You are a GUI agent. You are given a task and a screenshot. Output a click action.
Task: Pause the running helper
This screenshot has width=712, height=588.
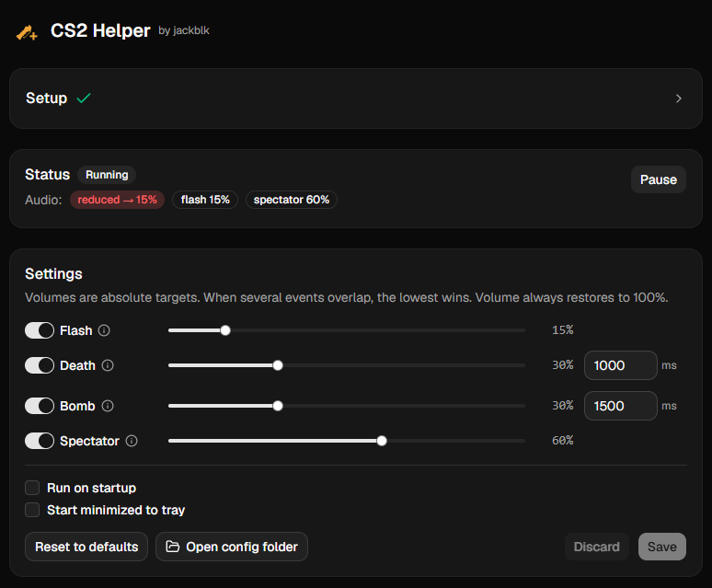pyautogui.click(x=659, y=179)
